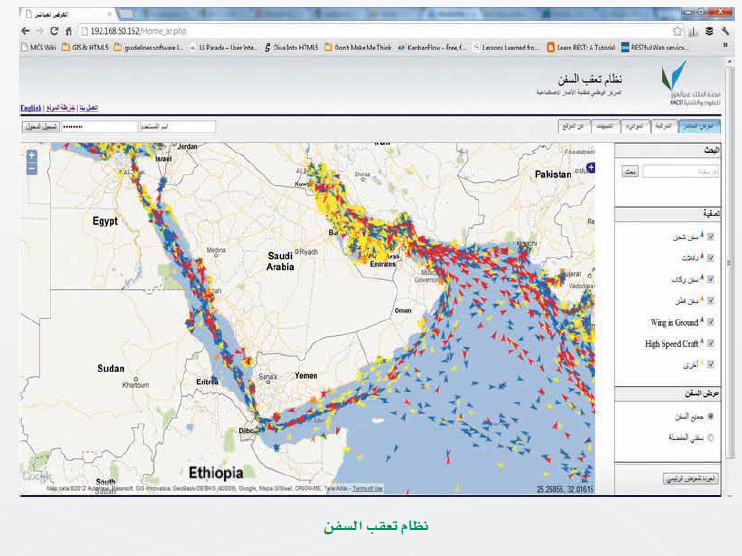
Task: Expand the overview map plus icon near Pakistan
Action: pyautogui.click(x=591, y=167)
